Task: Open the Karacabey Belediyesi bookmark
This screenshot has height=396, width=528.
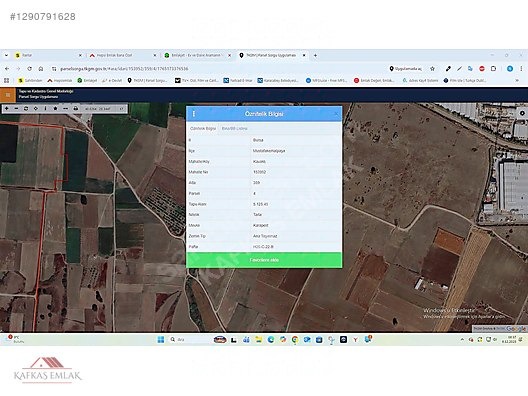Action: coord(278,80)
